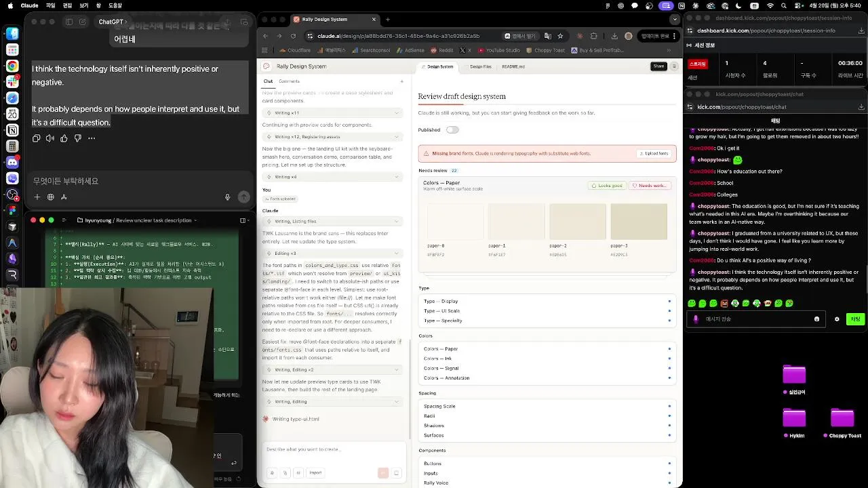
Task: Thumbs up the ChatGPT response
Action: pos(64,138)
